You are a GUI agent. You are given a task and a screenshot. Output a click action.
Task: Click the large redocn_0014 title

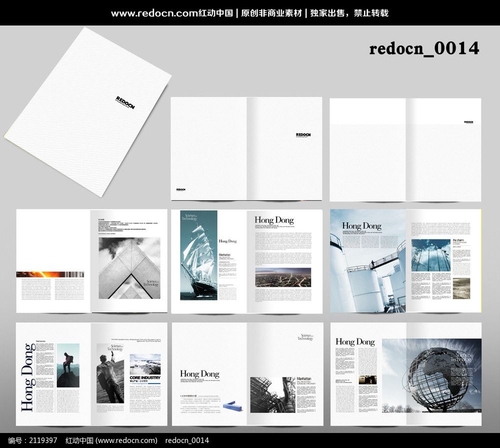[424, 49]
